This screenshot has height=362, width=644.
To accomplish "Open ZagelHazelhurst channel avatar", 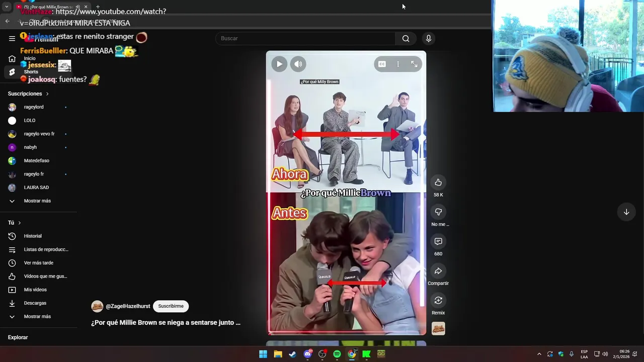I will [x=97, y=306].
